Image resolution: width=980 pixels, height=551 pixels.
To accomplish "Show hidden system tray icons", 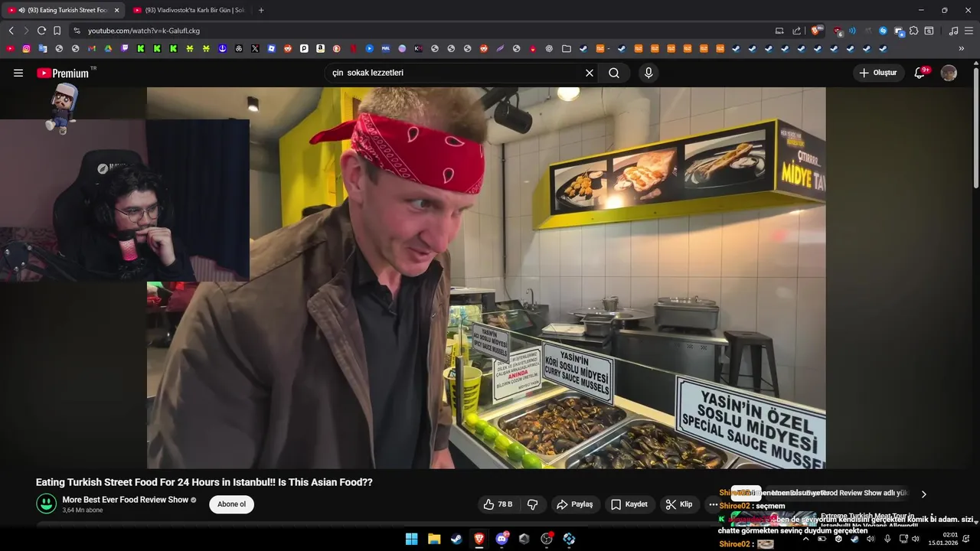I will (805, 539).
